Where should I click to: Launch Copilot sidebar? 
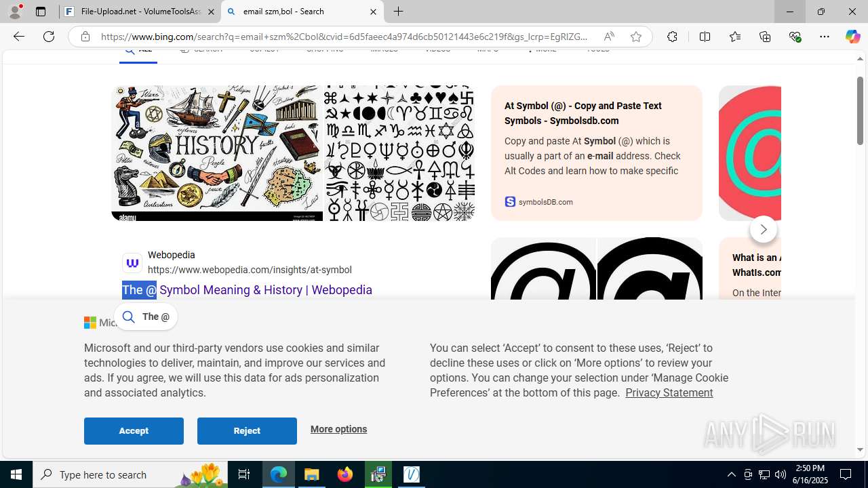852,37
